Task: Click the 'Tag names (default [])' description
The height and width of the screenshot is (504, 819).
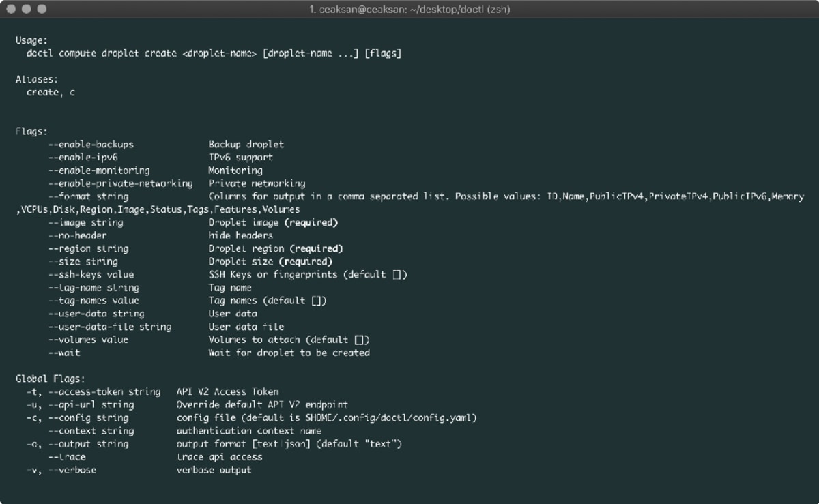Action: point(268,301)
